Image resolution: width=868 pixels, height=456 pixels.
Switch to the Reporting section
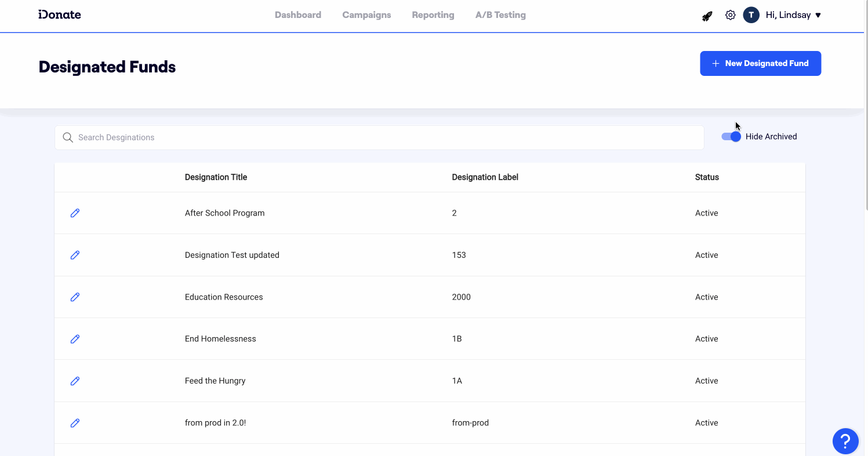tap(433, 15)
